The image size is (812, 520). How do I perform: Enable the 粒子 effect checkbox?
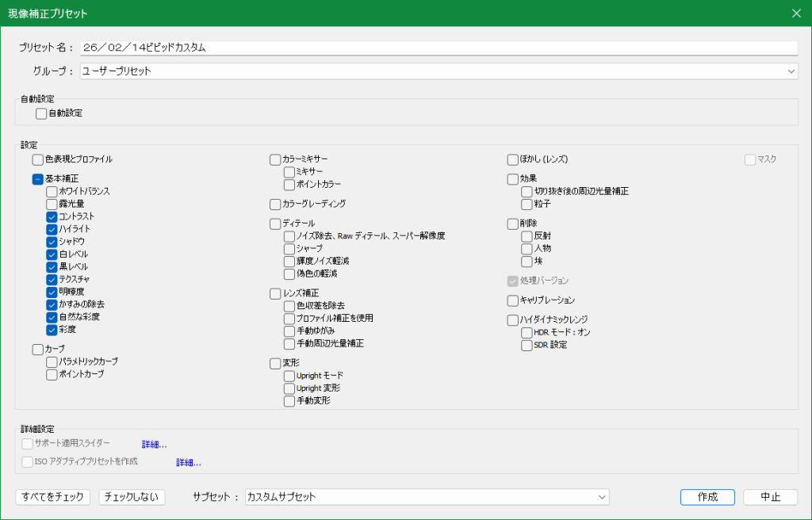[527, 204]
